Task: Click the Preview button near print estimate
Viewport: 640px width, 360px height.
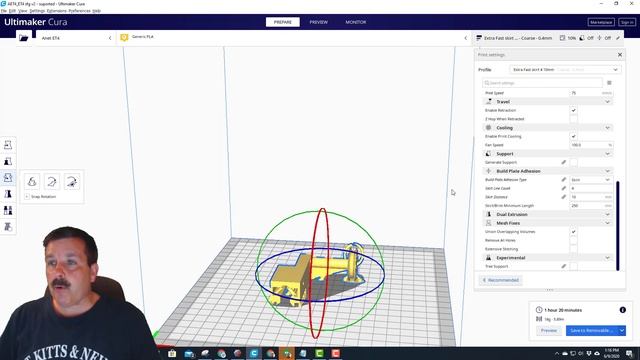Action: [x=549, y=331]
